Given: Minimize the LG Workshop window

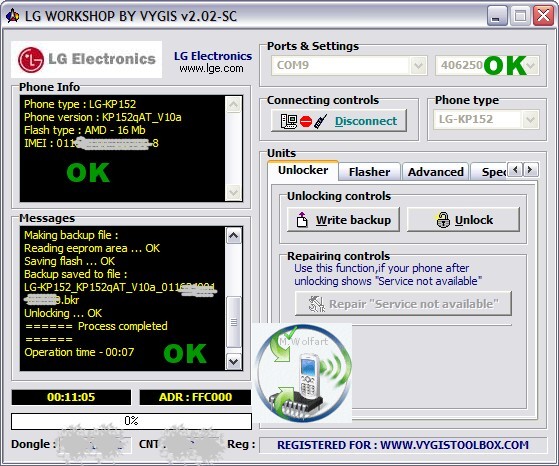Looking at the screenshot, I should (x=497, y=16).
